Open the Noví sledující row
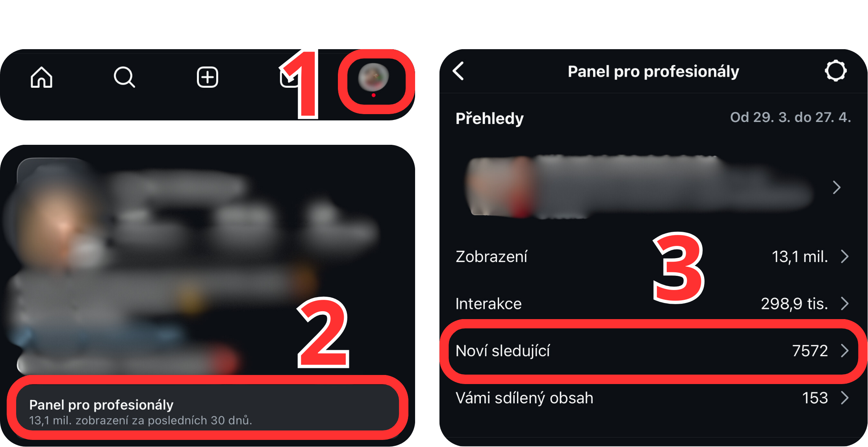Viewport: 868px width, 447px height. (x=653, y=351)
